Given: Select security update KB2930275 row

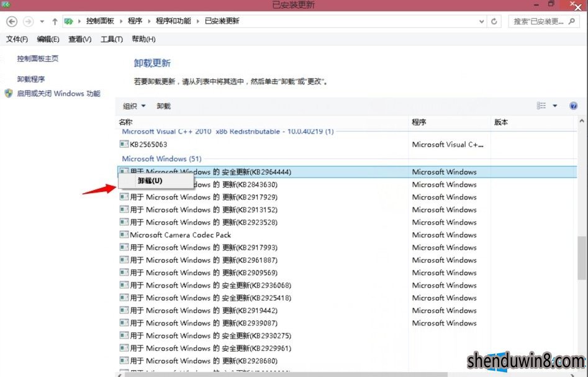Looking at the screenshot, I should [x=347, y=336].
